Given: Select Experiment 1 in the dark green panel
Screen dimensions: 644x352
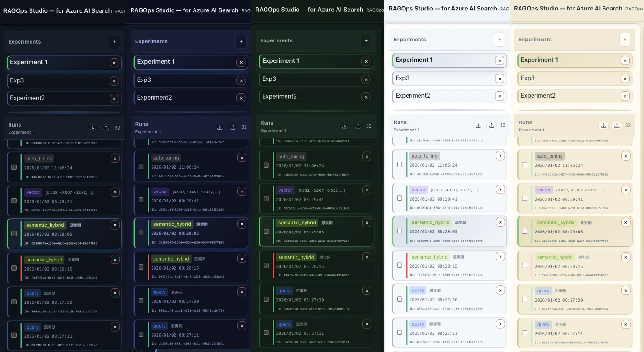Looking at the screenshot, I should tap(316, 61).
